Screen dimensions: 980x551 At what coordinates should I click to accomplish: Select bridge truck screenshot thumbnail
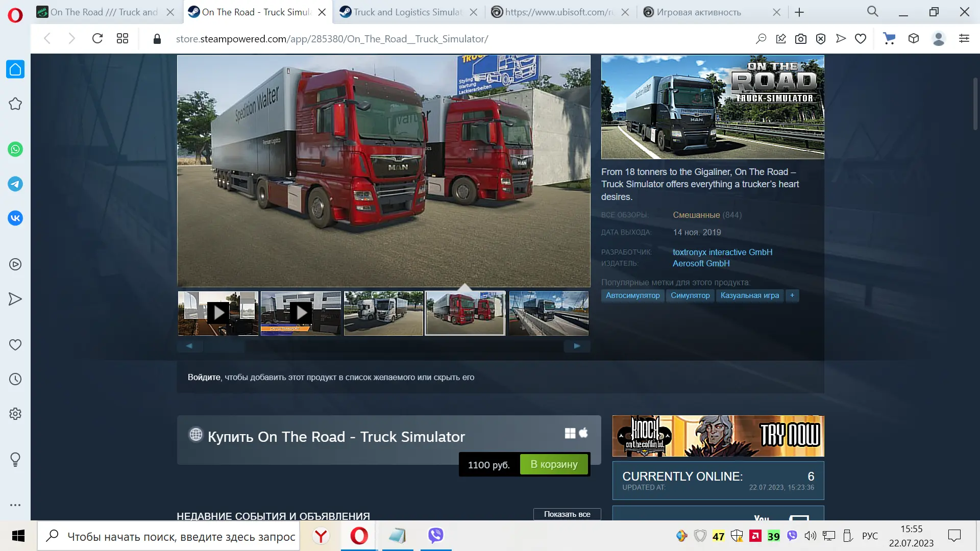point(549,313)
